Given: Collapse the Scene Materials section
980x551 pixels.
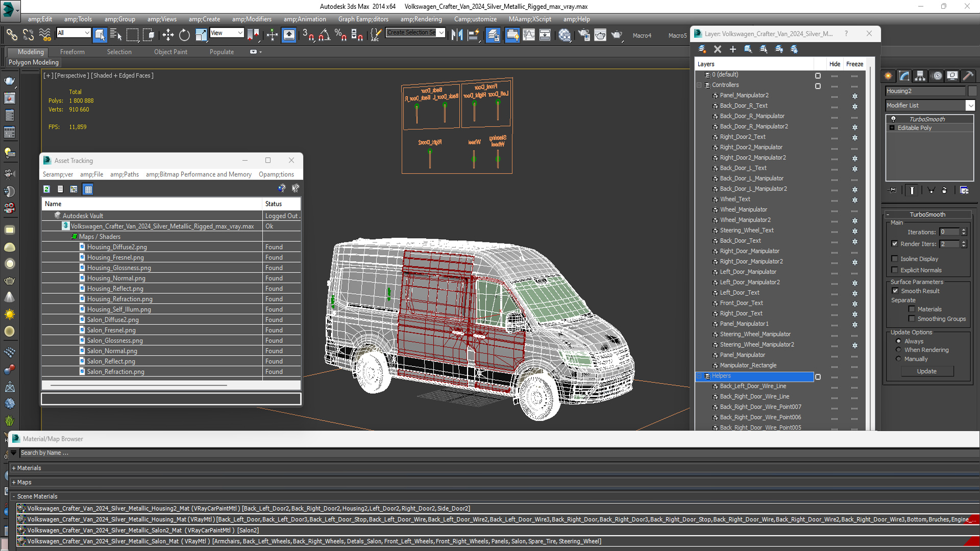Looking at the screenshot, I should click(14, 496).
